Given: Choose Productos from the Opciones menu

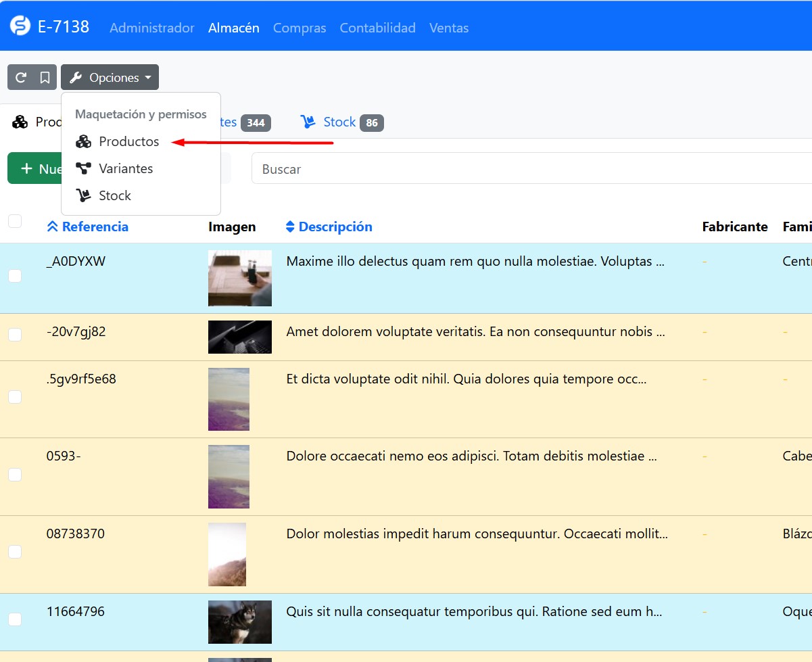Looking at the screenshot, I should pos(128,141).
